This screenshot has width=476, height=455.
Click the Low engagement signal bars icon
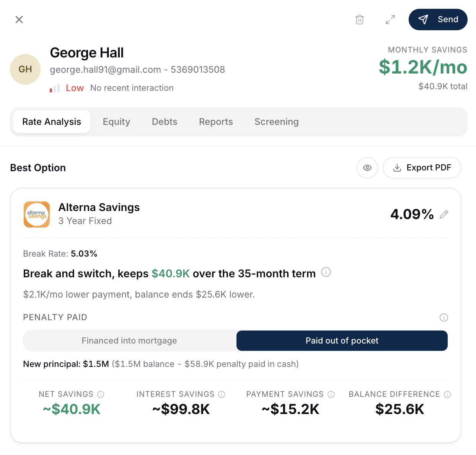click(x=55, y=88)
